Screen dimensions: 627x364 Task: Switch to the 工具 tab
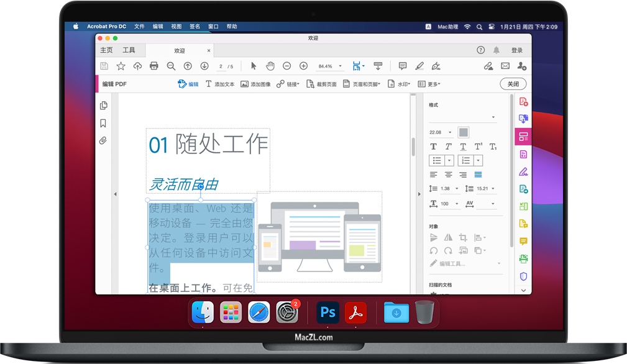pos(129,50)
